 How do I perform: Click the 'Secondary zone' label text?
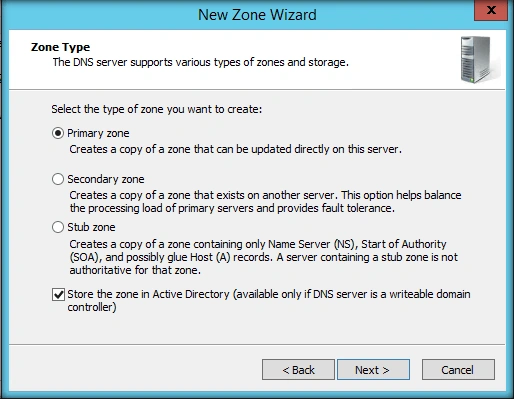click(x=106, y=179)
